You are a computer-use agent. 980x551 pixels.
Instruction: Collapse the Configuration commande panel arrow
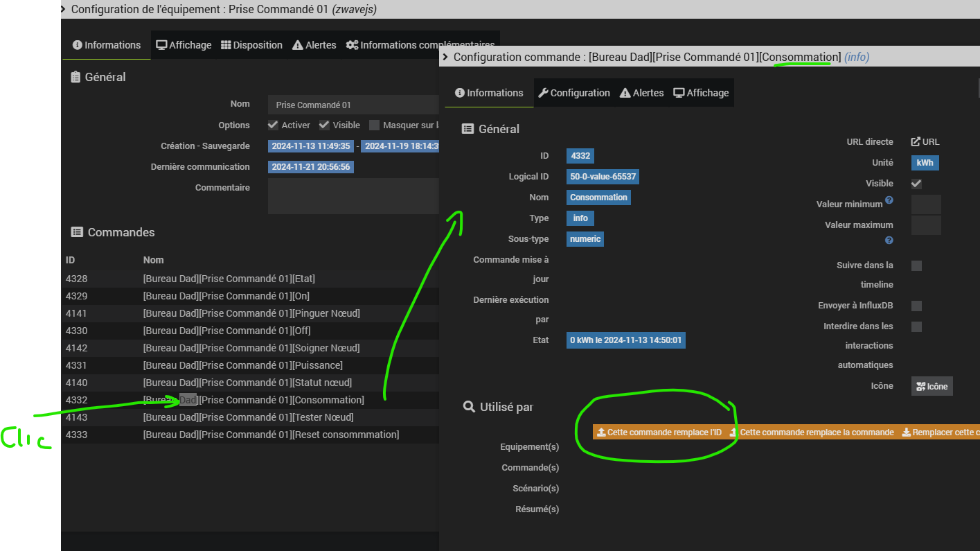(x=445, y=58)
